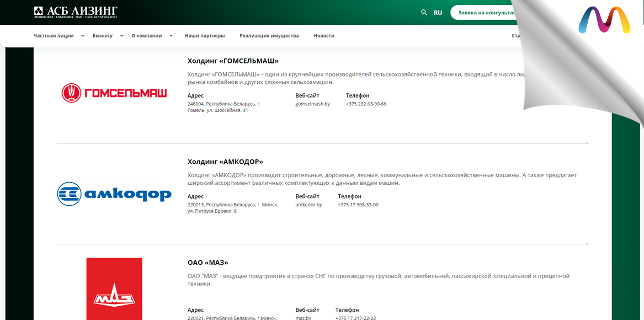Click the ГОМСЕЛЬМАШ description paragraph
The image size is (644, 320).
tap(356, 78)
